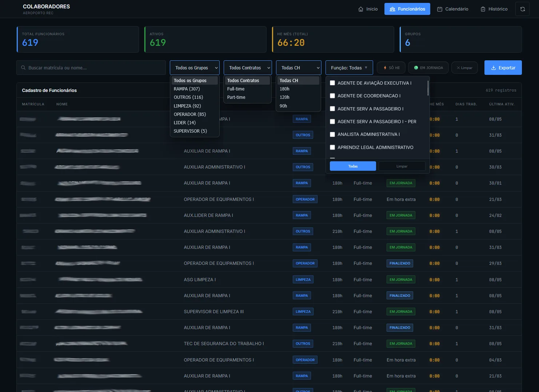Click the calendar icon beside Calendário
The image size is (539, 392).
440,9
